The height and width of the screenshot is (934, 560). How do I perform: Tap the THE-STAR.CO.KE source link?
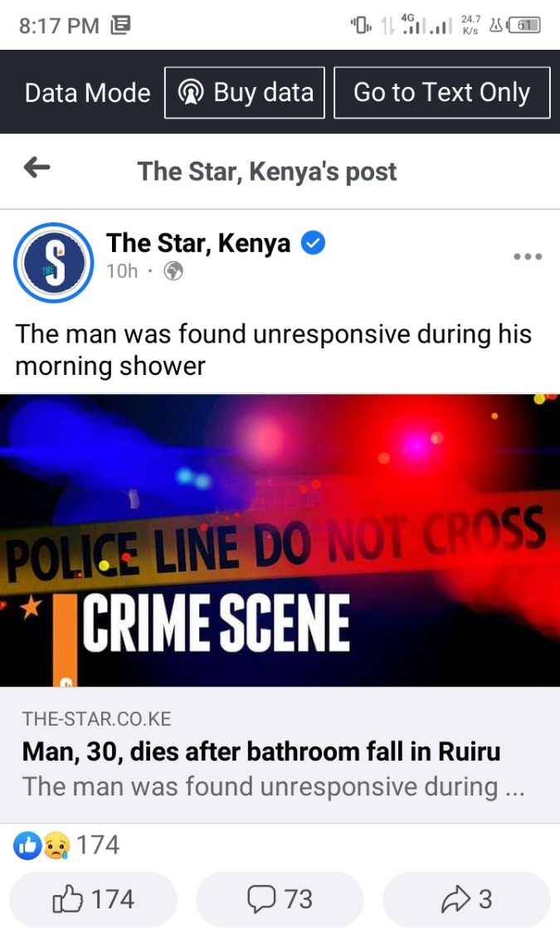click(96, 719)
